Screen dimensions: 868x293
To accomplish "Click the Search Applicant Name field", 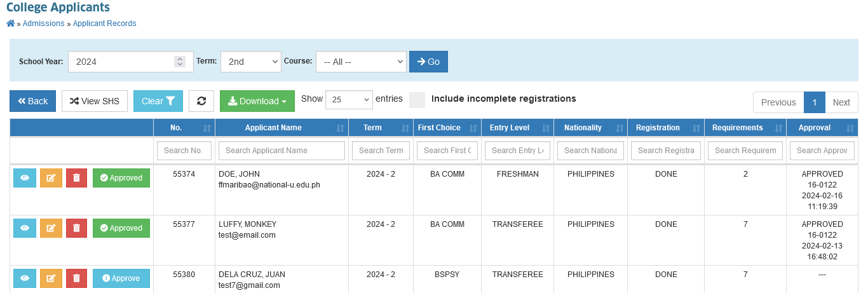I will click(x=281, y=151).
